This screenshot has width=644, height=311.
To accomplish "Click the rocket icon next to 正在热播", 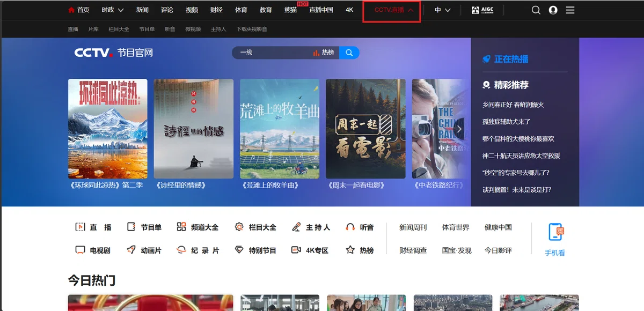I will 486,59.
